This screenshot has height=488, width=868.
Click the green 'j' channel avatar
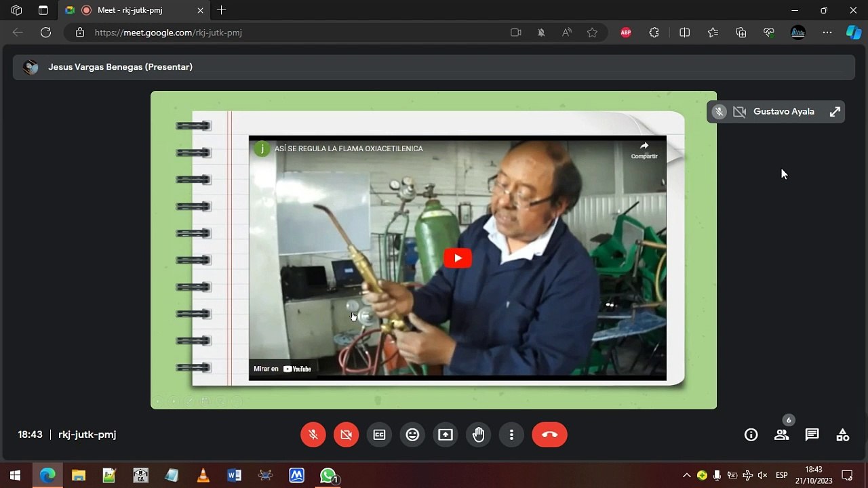(x=261, y=148)
